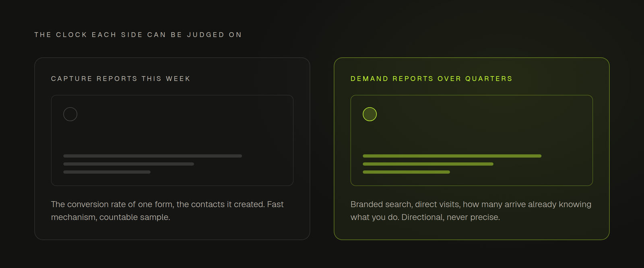Select the 'Demand reports over quarters' card title
The width and height of the screenshot is (644, 268).
point(431,79)
